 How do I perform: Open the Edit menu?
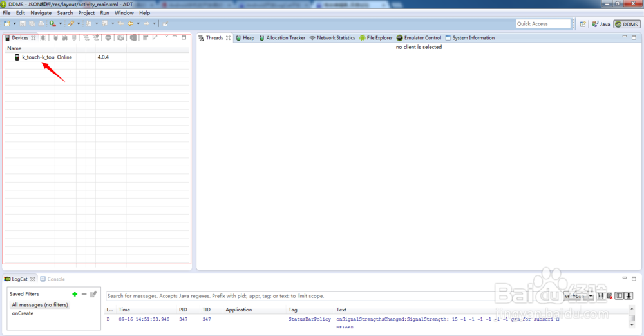[x=21, y=13]
